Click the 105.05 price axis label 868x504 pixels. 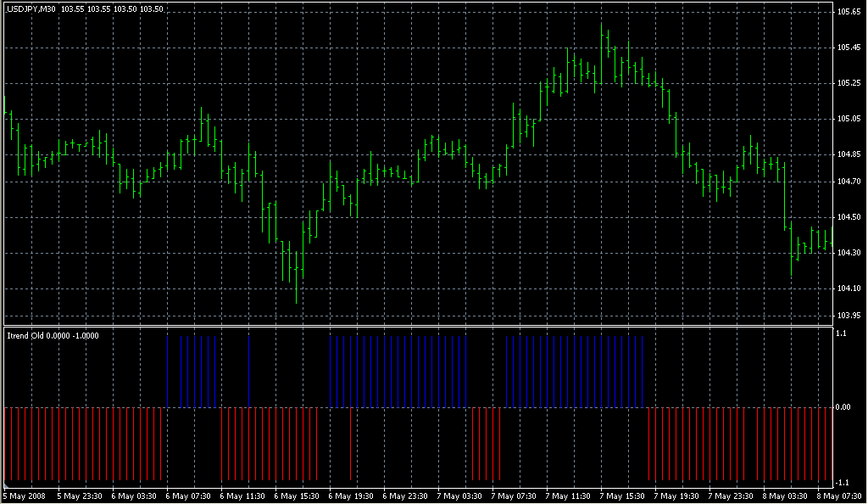click(849, 119)
